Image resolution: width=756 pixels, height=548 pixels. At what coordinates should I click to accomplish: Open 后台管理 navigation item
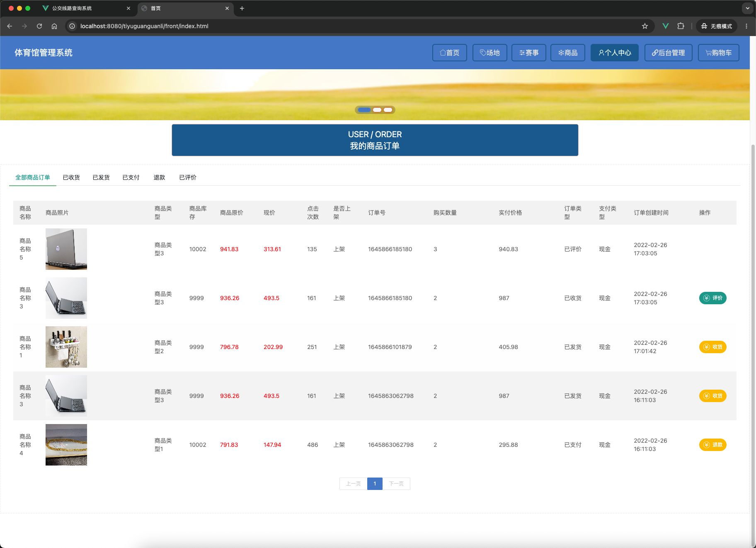click(x=669, y=53)
